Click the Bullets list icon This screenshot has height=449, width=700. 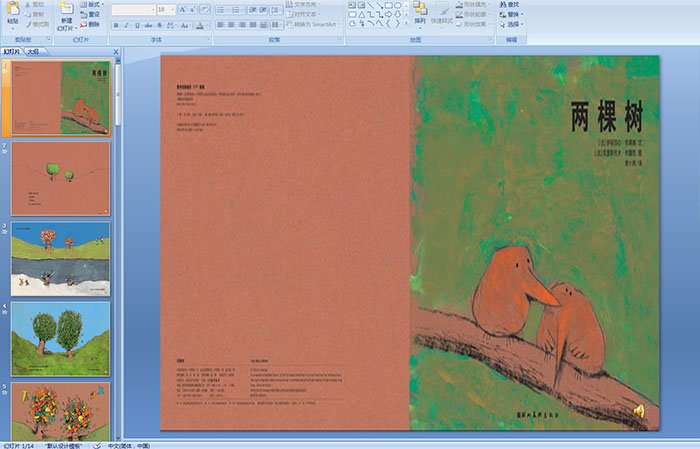tap(223, 10)
